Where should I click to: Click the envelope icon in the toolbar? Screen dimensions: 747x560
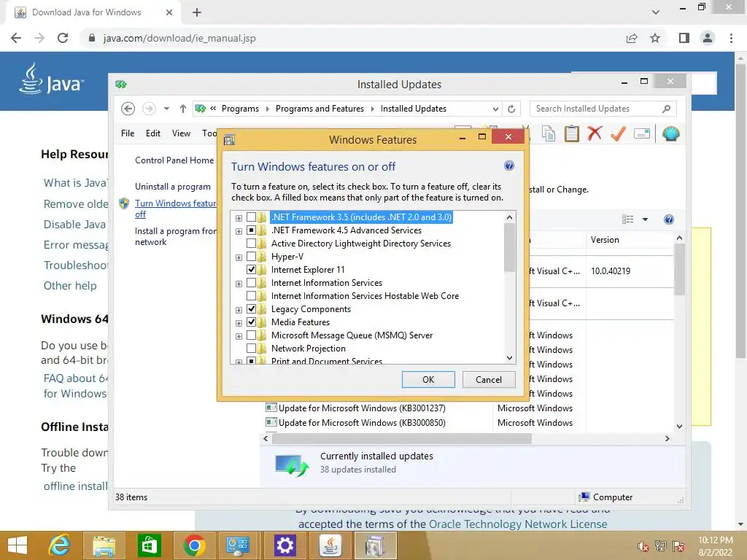pyautogui.click(x=642, y=134)
